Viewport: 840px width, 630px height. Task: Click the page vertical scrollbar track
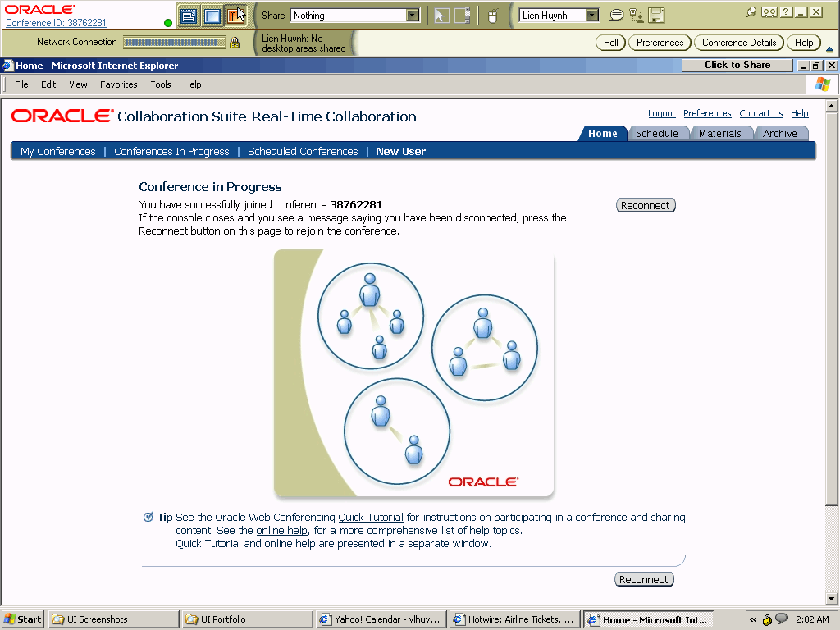831,549
